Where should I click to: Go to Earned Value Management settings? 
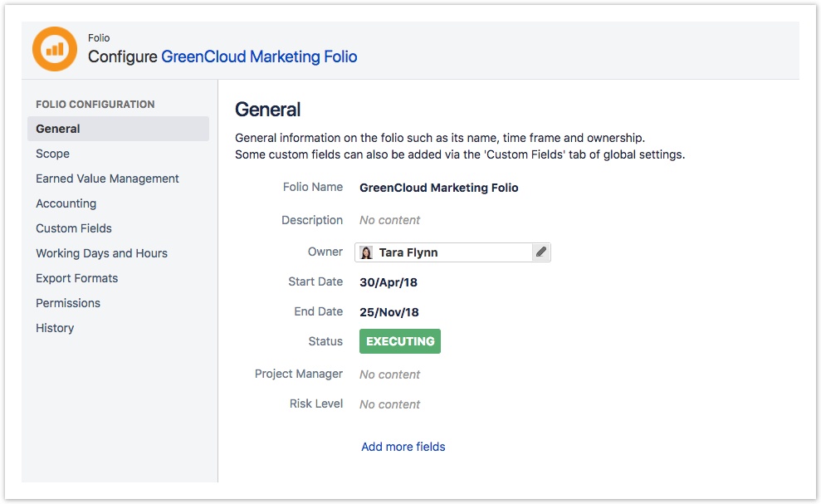(x=107, y=179)
